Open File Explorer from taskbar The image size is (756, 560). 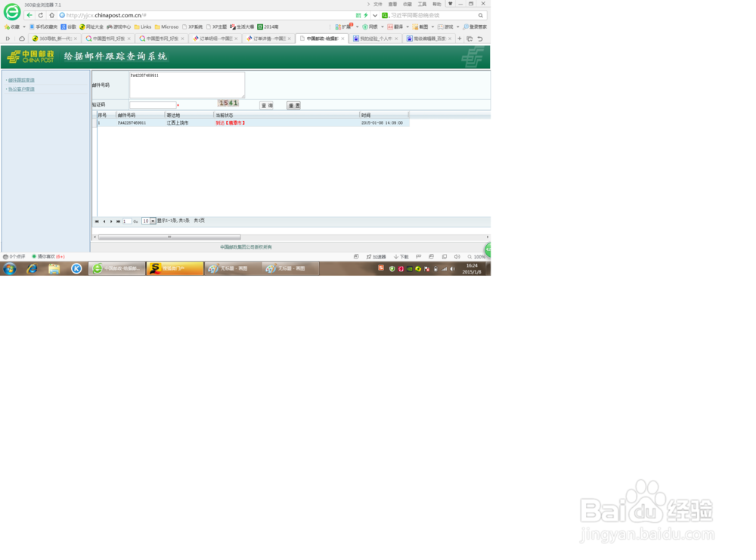coord(54,268)
